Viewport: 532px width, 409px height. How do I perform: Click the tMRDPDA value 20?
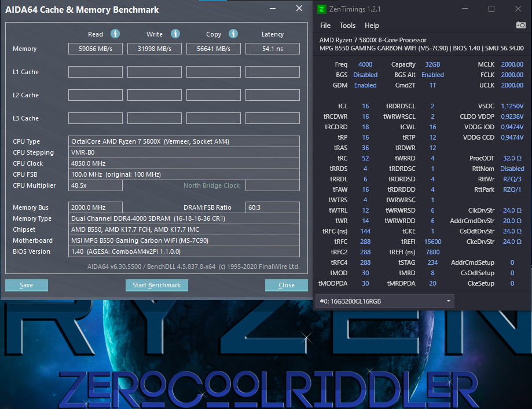(x=432, y=283)
